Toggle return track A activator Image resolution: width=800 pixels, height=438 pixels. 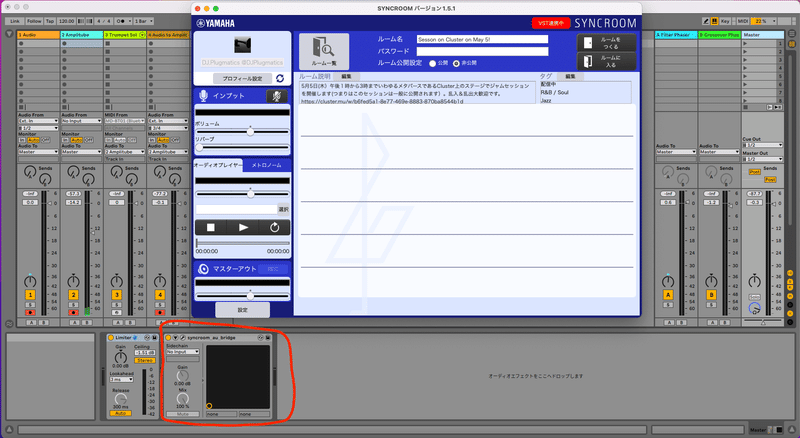coord(668,295)
